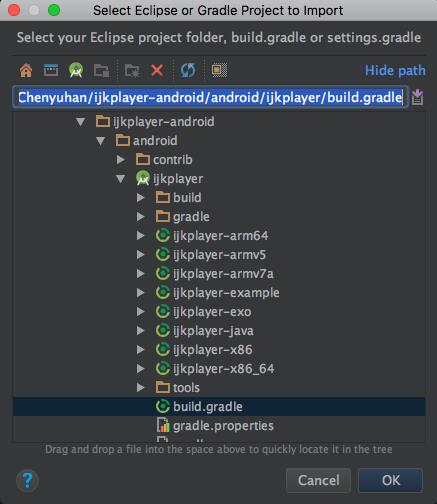
Task: Select the gradle.properties file
Action: coord(219,426)
